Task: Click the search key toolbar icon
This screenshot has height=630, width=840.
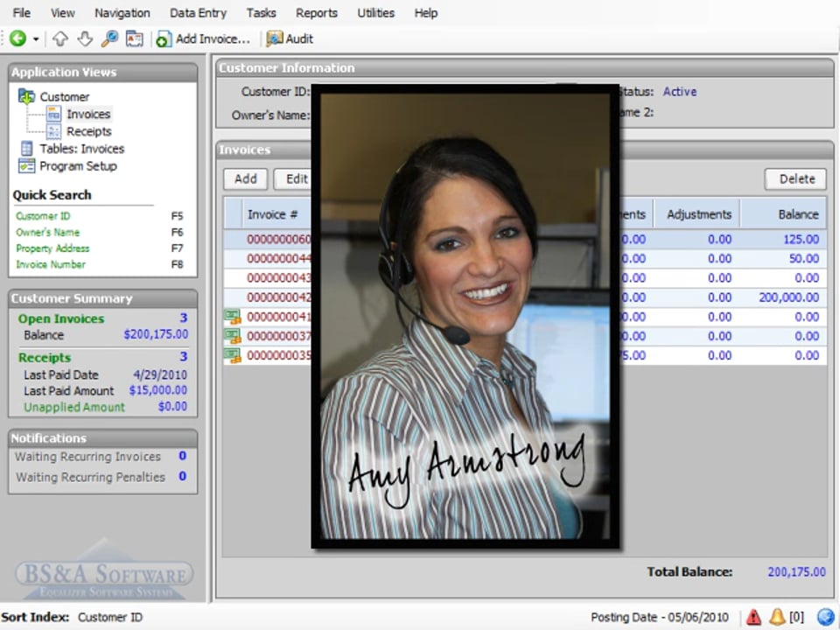Action: 109,38
